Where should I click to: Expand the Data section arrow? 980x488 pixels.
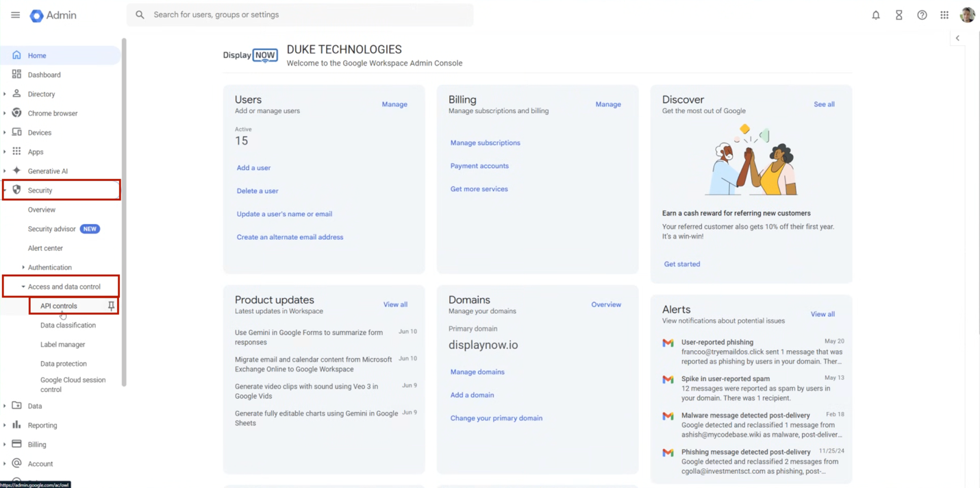coord(5,406)
